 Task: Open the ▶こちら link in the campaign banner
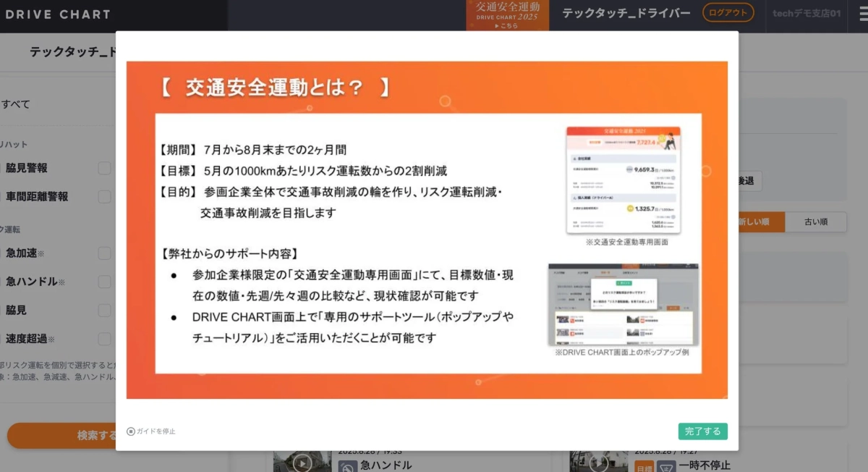click(x=508, y=24)
